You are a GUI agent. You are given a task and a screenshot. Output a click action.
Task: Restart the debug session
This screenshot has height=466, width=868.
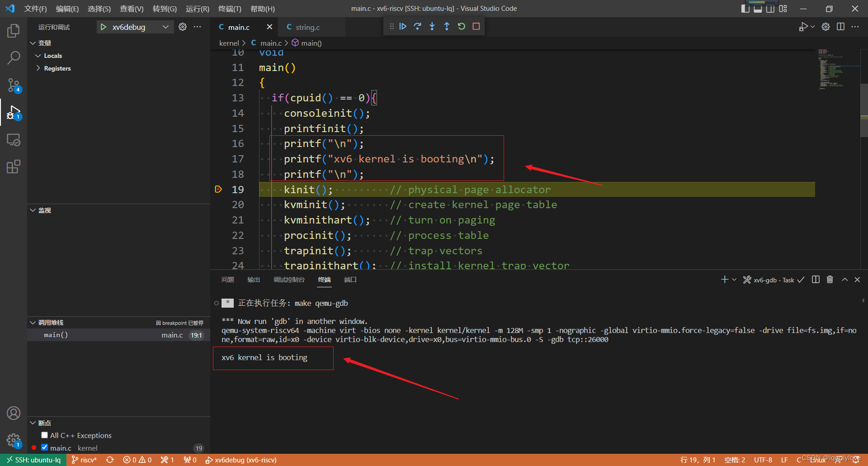pos(461,26)
